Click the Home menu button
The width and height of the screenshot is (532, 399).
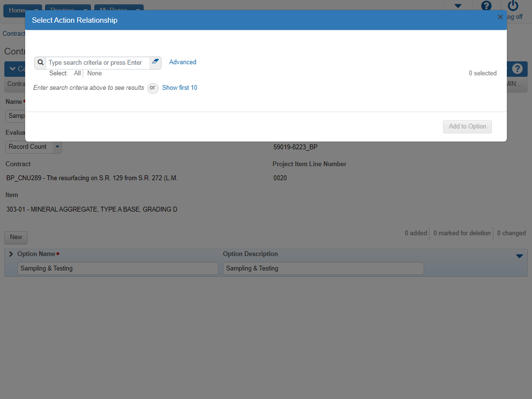[x=17, y=10]
